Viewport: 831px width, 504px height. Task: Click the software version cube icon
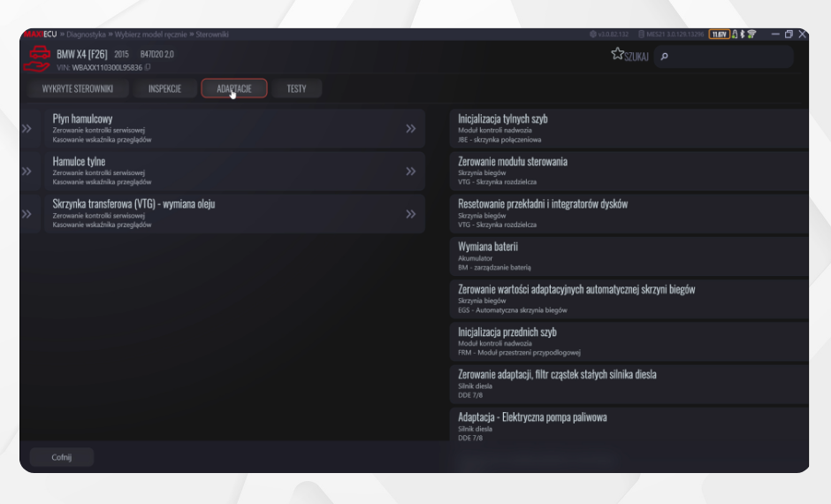(593, 34)
